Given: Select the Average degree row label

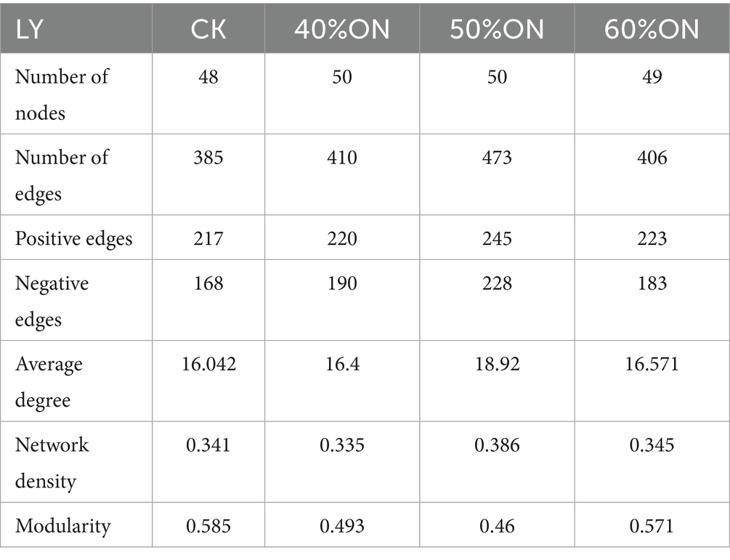Looking at the screenshot, I should pos(49,381).
